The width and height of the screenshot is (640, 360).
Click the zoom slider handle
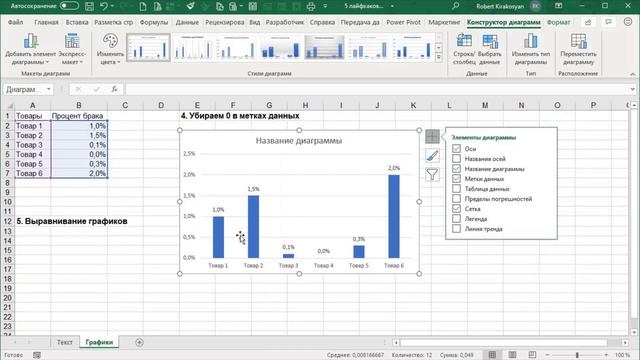point(577,355)
